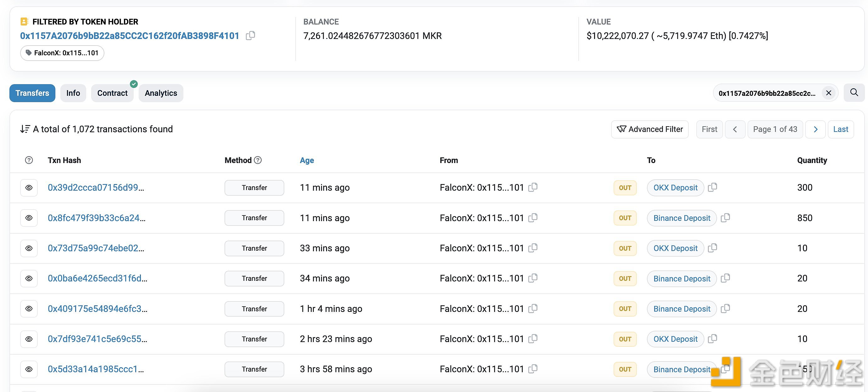Image resolution: width=868 pixels, height=392 pixels.
Task: Preview transaction 0x5d33a14a1985ccc1 with eye icon
Action: click(x=29, y=369)
